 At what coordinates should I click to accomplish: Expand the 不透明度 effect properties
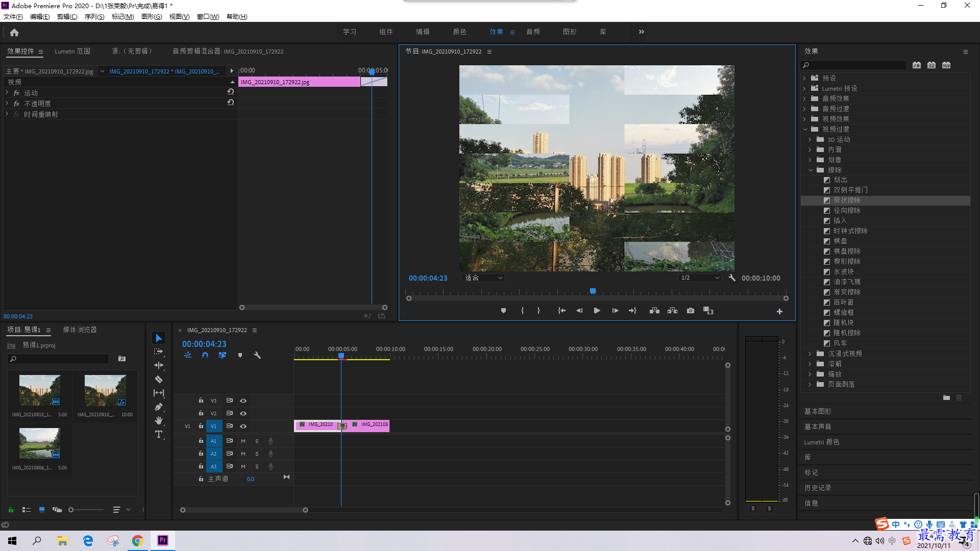pos(7,103)
